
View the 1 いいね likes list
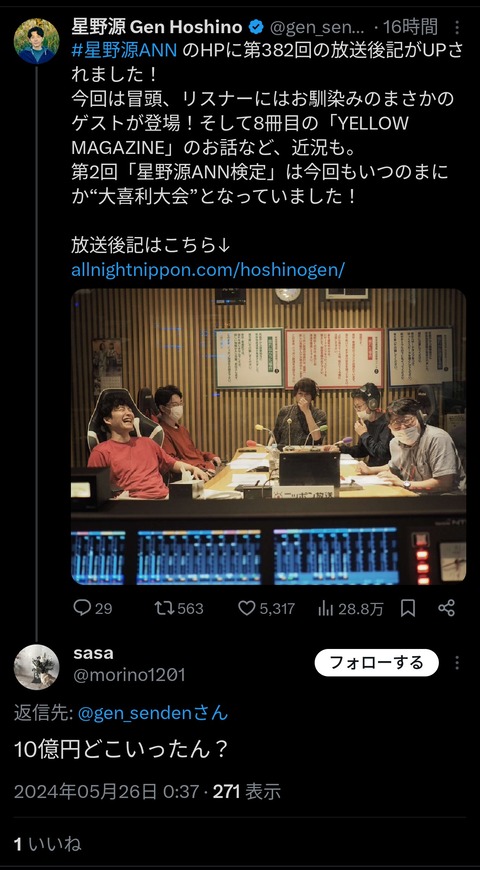[48, 844]
